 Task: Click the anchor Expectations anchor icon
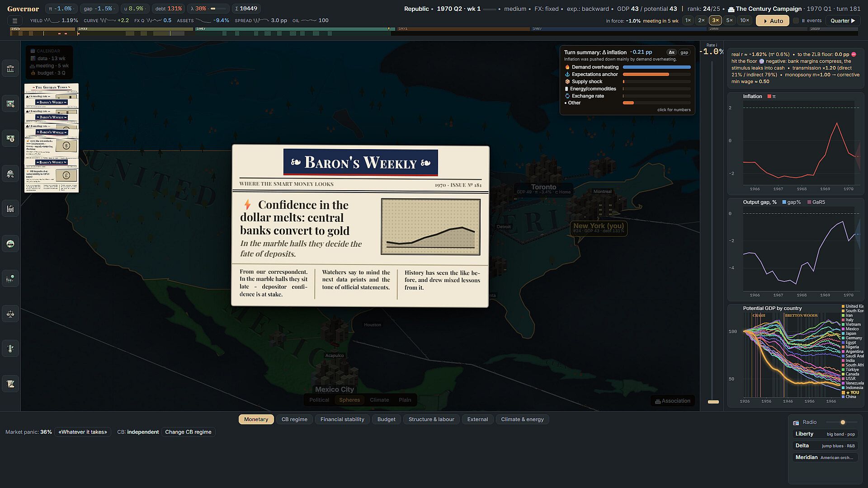click(x=567, y=74)
